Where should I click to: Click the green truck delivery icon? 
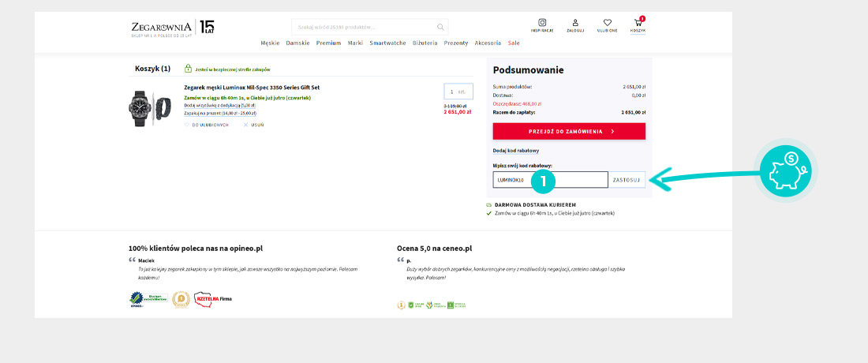pyautogui.click(x=488, y=204)
